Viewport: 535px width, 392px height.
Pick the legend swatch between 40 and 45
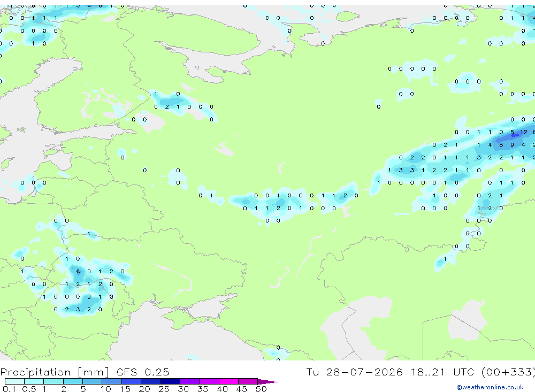(x=228, y=381)
